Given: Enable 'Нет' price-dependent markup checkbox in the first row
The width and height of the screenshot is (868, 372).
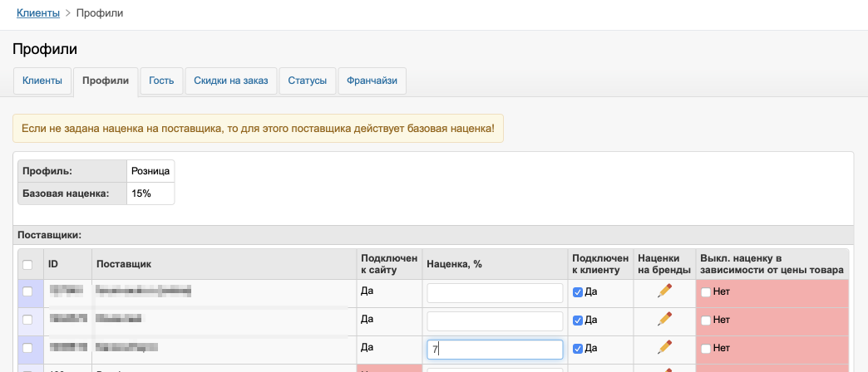Looking at the screenshot, I should [x=706, y=292].
